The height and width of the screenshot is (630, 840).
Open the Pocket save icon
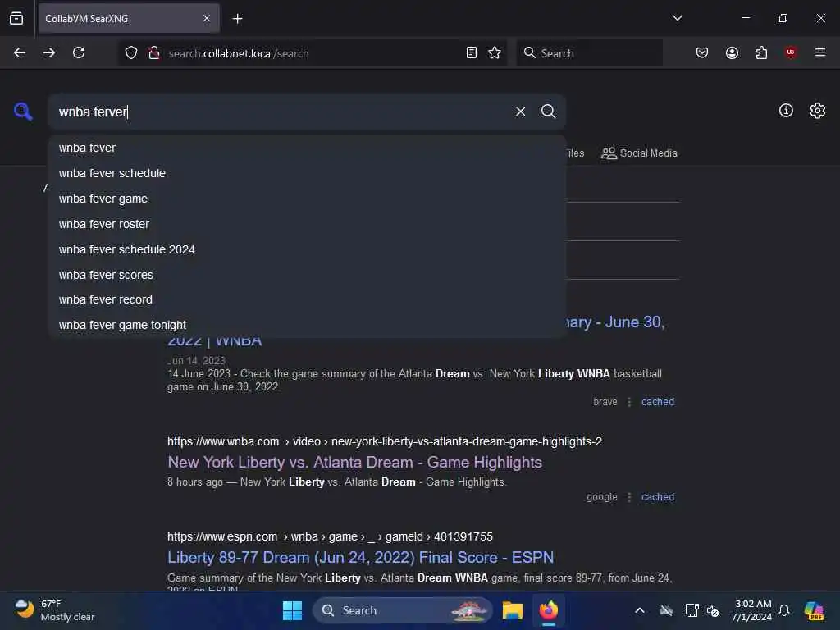pyautogui.click(x=702, y=52)
